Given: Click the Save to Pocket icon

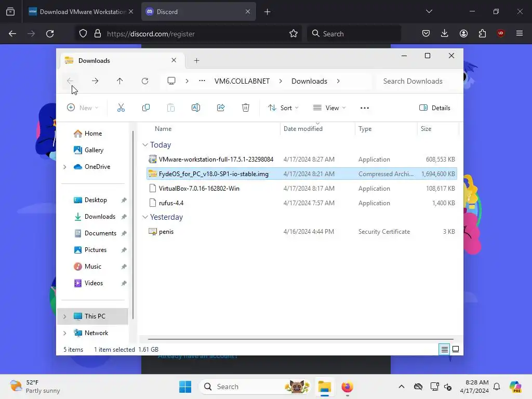Looking at the screenshot, I should pos(426,33).
